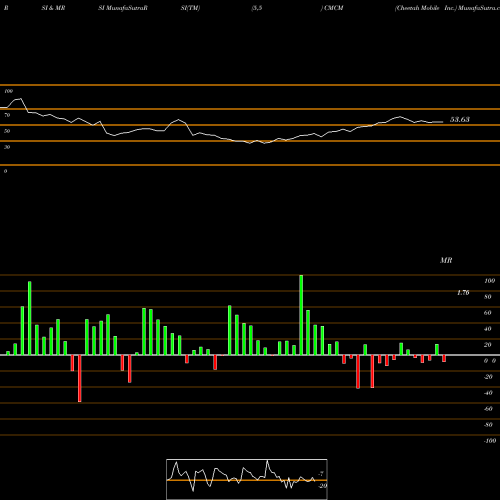Click the MR axis label -80

(x=488, y=425)
